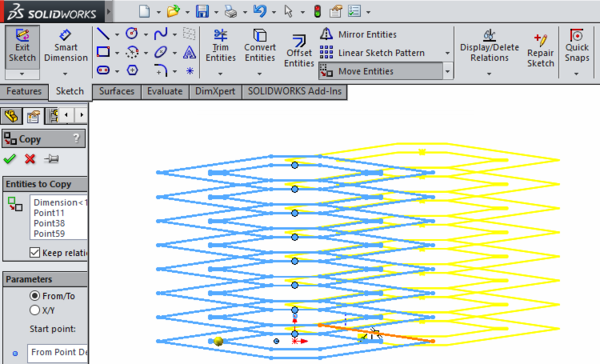Open Copy help question mark
Viewport: 600px width, 364px height.
coord(76,138)
